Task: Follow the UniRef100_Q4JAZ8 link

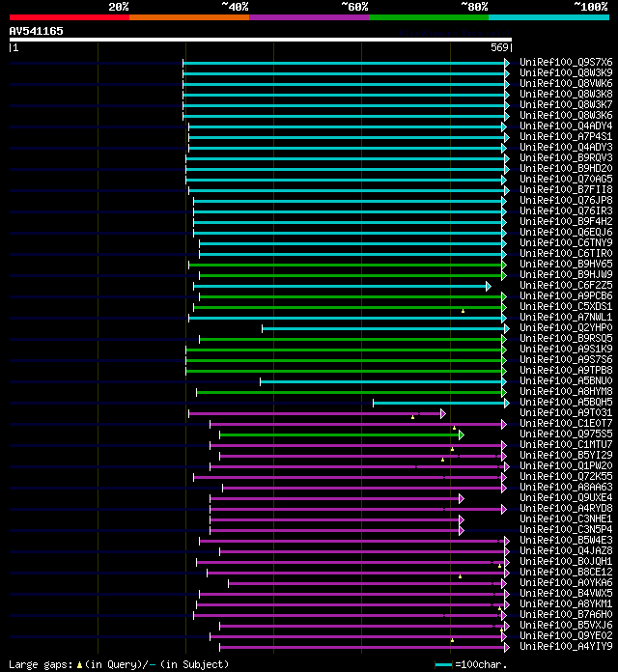Action: [x=566, y=550]
